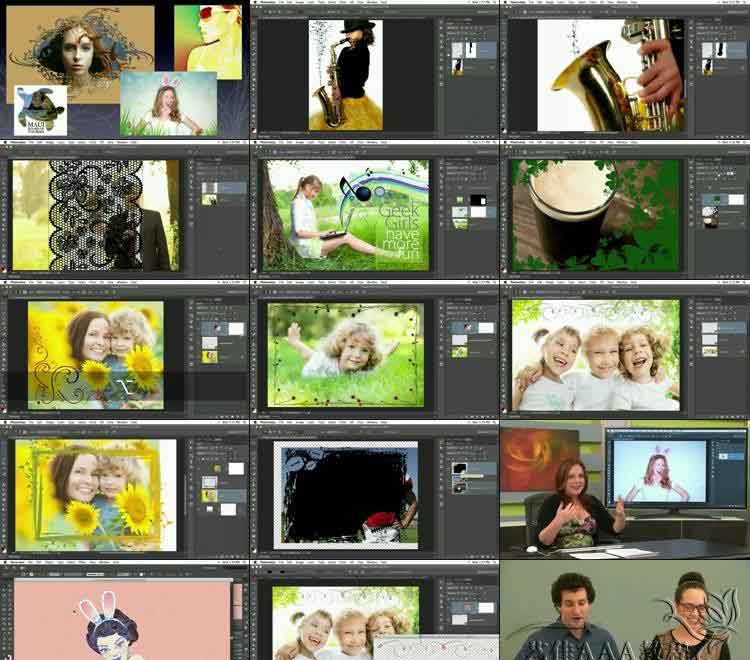750x660 pixels.
Task: Open the beer glass with shamrocks frame
Action: point(593,215)
